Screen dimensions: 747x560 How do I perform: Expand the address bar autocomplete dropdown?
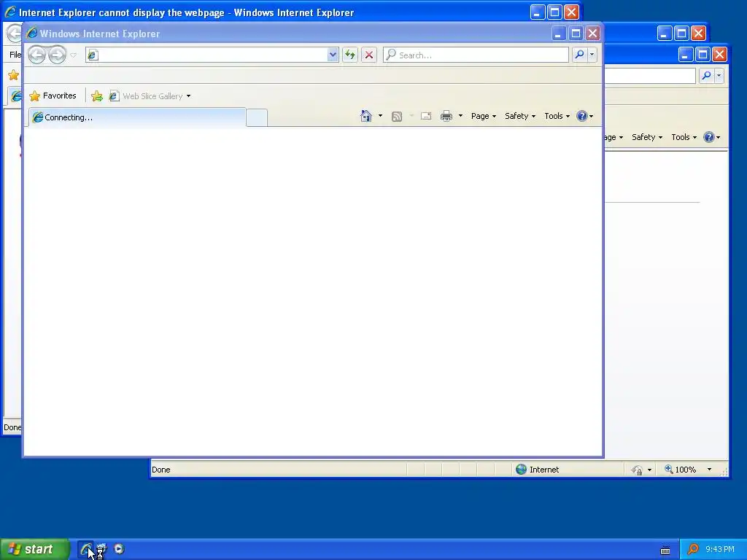pyautogui.click(x=333, y=55)
